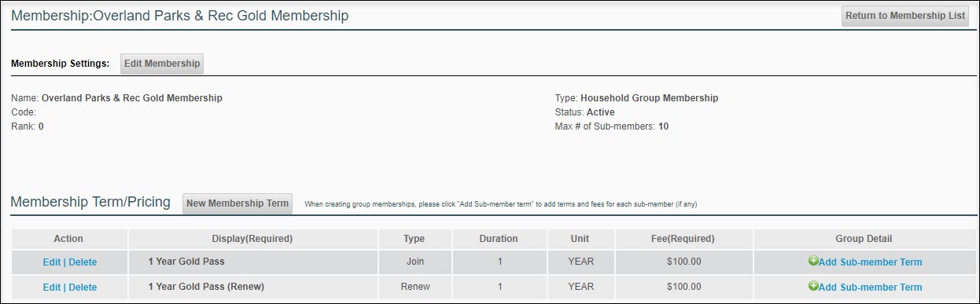Select Add Sub-member Term text for Renew row

[x=871, y=288]
